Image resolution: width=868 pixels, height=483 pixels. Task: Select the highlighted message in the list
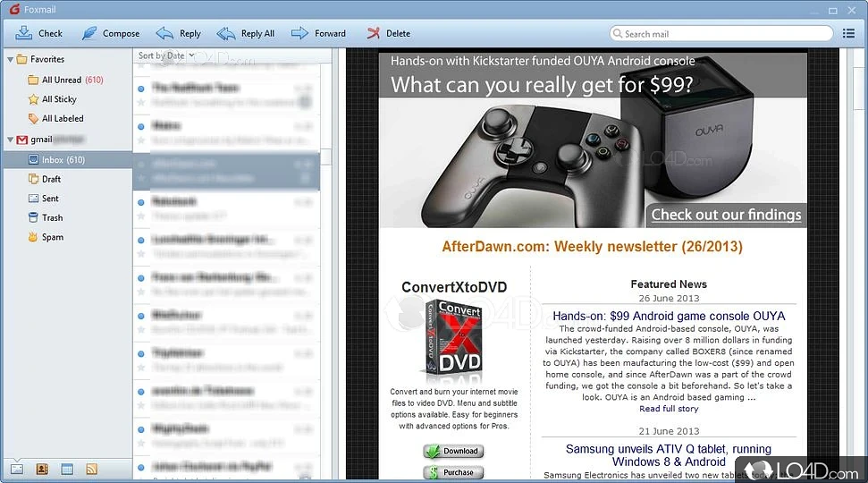pos(226,171)
